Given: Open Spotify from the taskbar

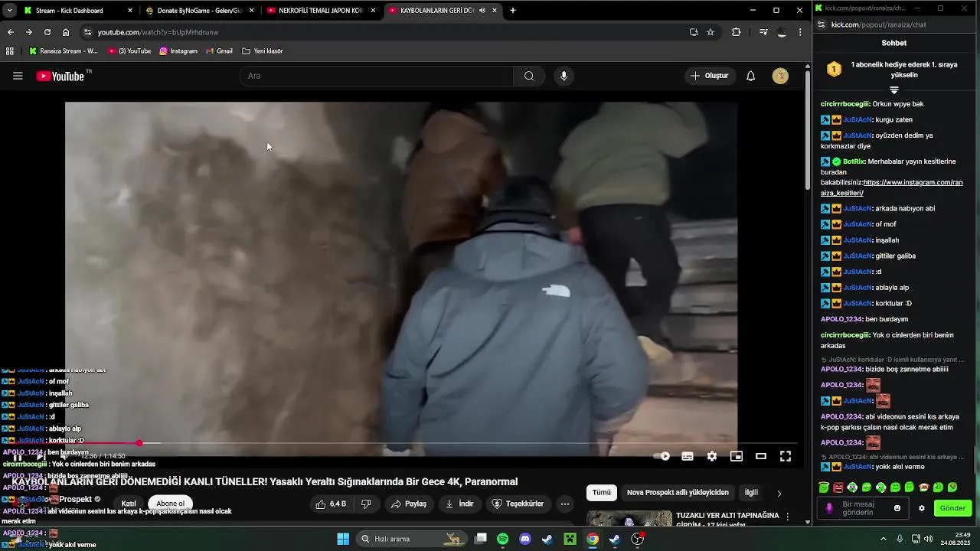Looking at the screenshot, I should click(502, 539).
